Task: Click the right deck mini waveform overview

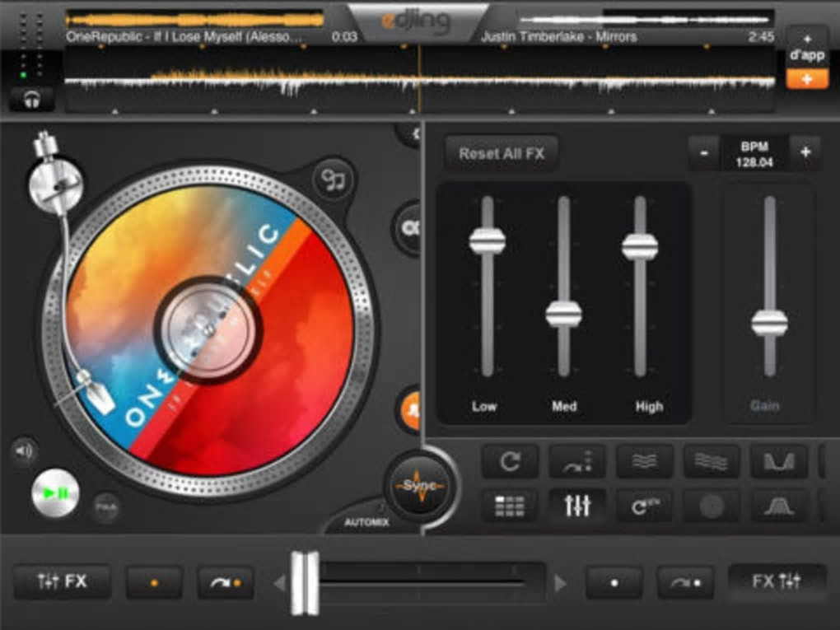Action: pos(646,19)
